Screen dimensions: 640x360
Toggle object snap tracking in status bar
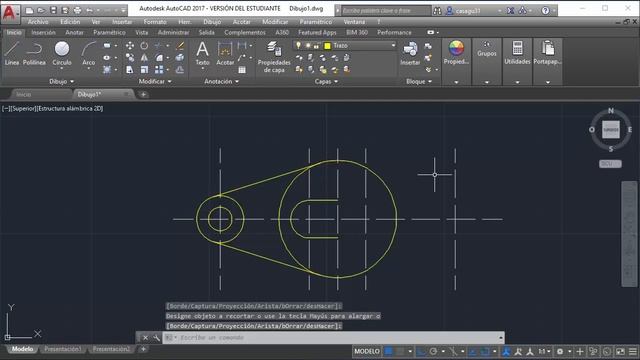pos(473,351)
